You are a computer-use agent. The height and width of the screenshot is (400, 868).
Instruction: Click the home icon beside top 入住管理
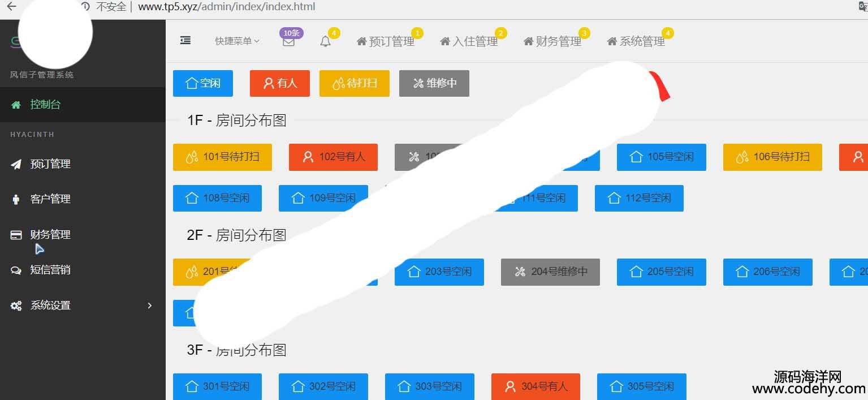445,41
